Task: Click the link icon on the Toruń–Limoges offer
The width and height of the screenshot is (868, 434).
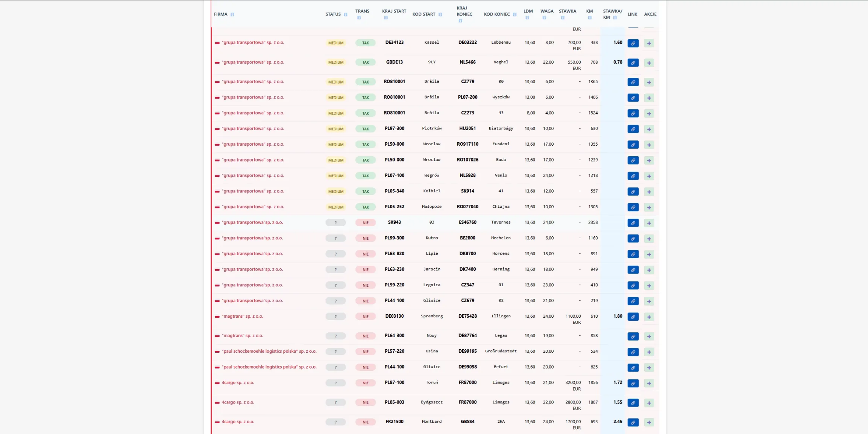Action: 634,383
